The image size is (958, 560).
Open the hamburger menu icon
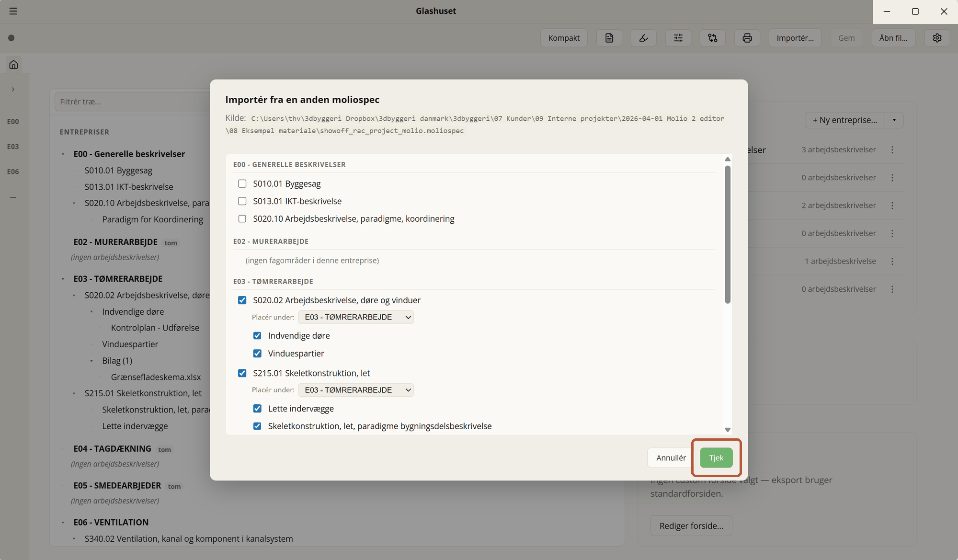coord(13,11)
